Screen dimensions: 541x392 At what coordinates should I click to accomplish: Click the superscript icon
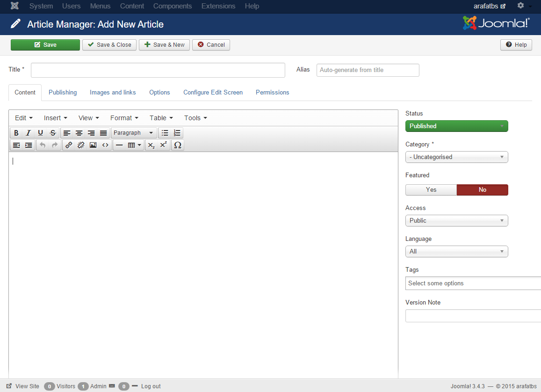[x=163, y=145]
